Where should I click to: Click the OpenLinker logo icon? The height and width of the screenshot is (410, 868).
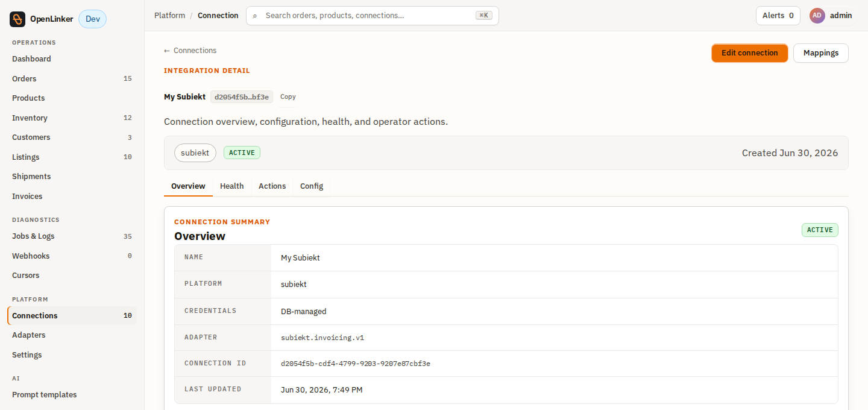point(17,19)
